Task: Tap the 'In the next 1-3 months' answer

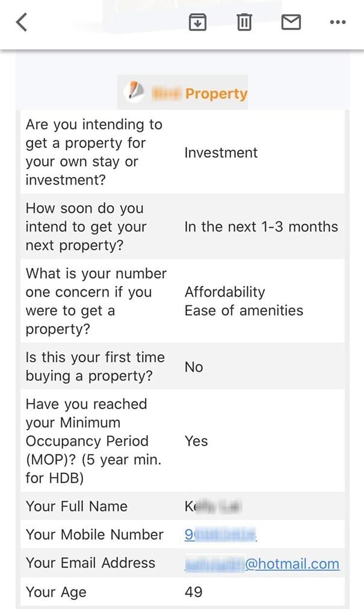Action: [x=261, y=227]
